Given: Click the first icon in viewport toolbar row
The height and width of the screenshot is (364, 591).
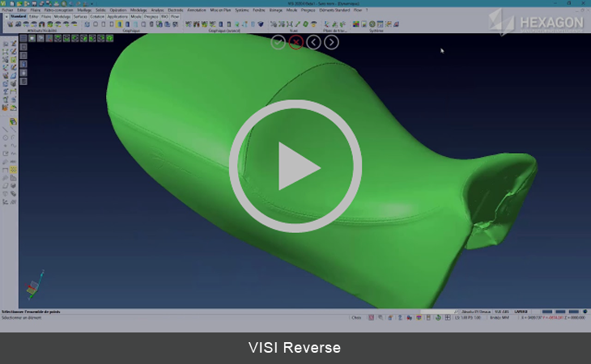Looking at the screenshot, I should 23,38.
